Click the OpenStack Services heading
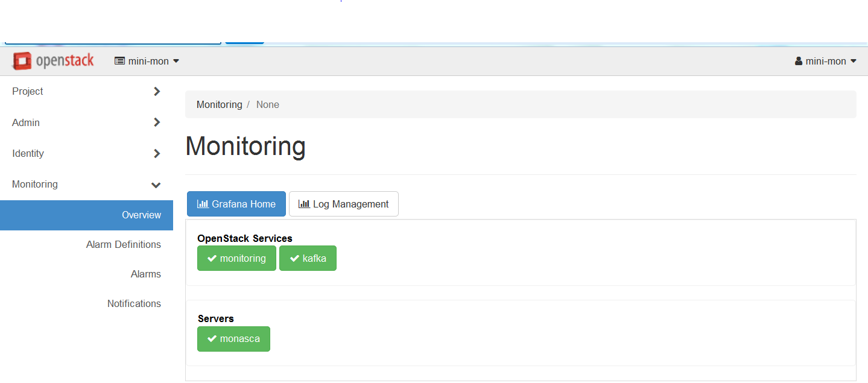Image resolution: width=868 pixels, height=383 pixels. pos(245,238)
